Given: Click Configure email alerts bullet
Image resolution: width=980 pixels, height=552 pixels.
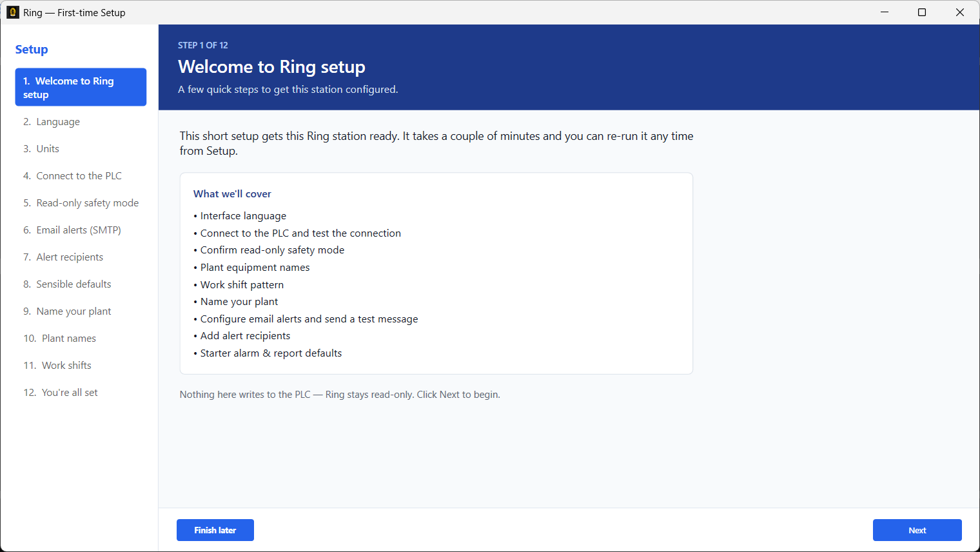Looking at the screenshot, I should tap(306, 319).
